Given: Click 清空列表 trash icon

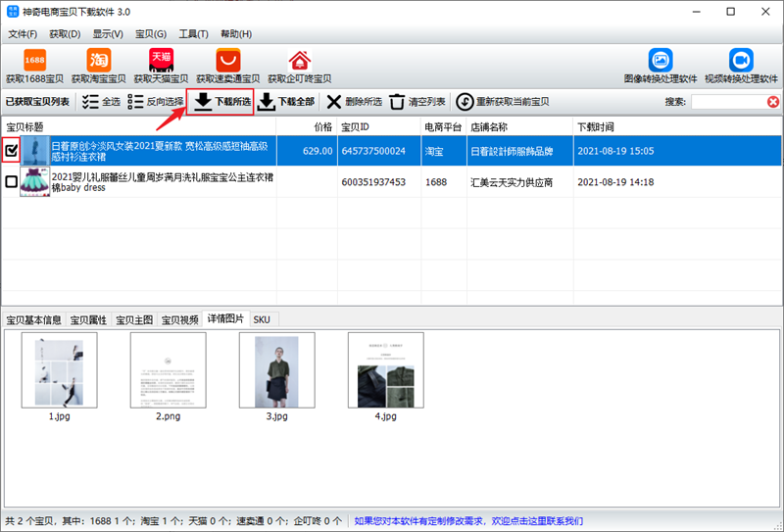Looking at the screenshot, I should coord(397,102).
